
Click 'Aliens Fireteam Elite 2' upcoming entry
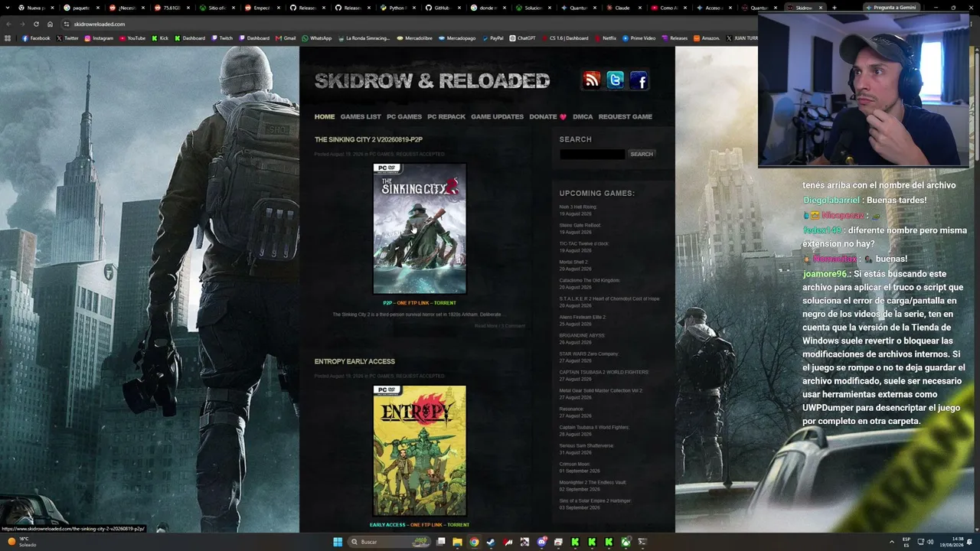pos(583,317)
